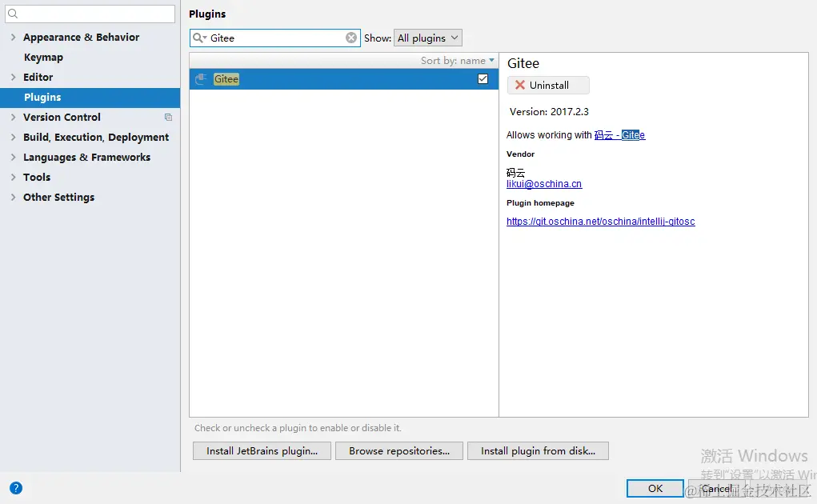Expand the Other Settings tree node
Screen dimensions: 817x504
coord(13,198)
